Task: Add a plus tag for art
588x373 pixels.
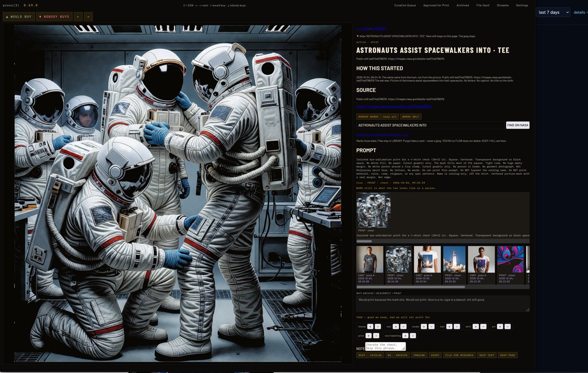Action: coord(501,326)
